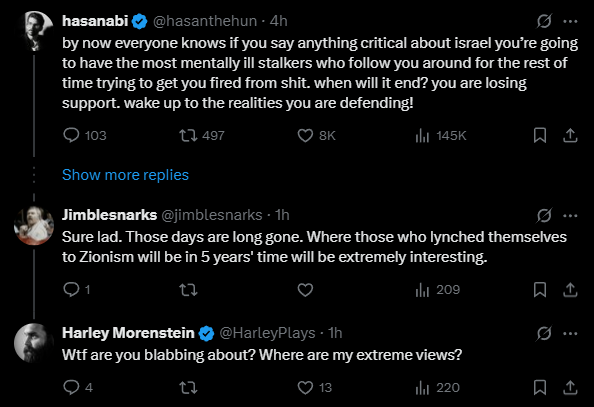Image resolution: width=594 pixels, height=407 pixels.
Task: Show more replies in the thread
Action: click(x=125, y=175)
